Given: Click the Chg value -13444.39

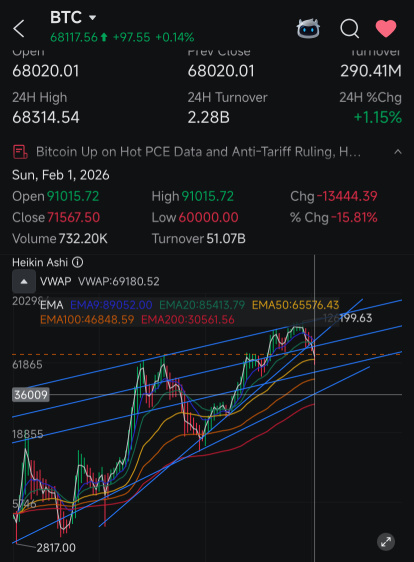Looking at the screenshot, I should point(347,196).
